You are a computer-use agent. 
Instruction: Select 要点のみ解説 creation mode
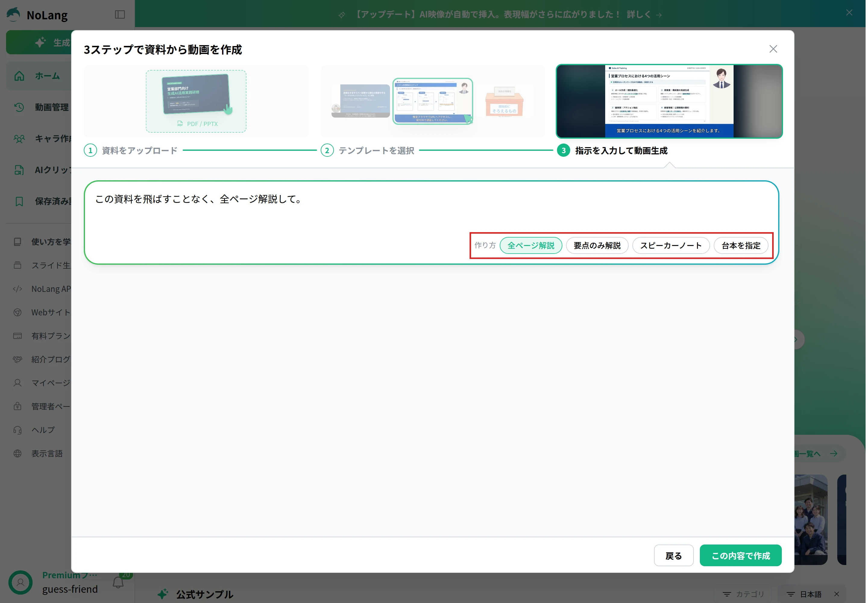coord(597,246)
